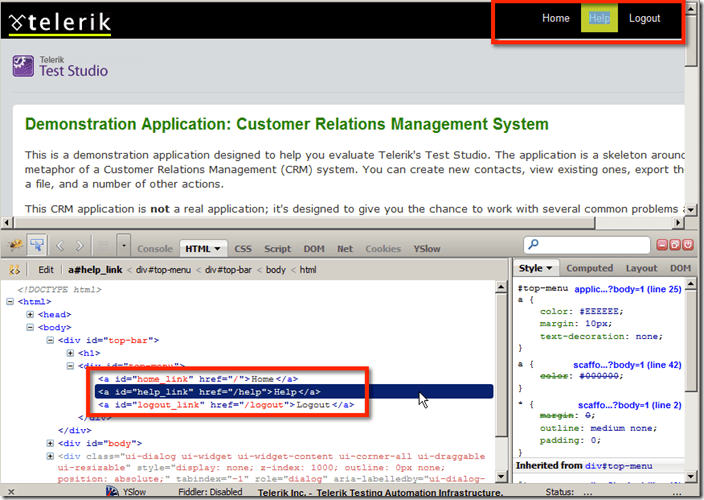
Task: Click the YSlow status bar icon
Action: click(111, 492)
